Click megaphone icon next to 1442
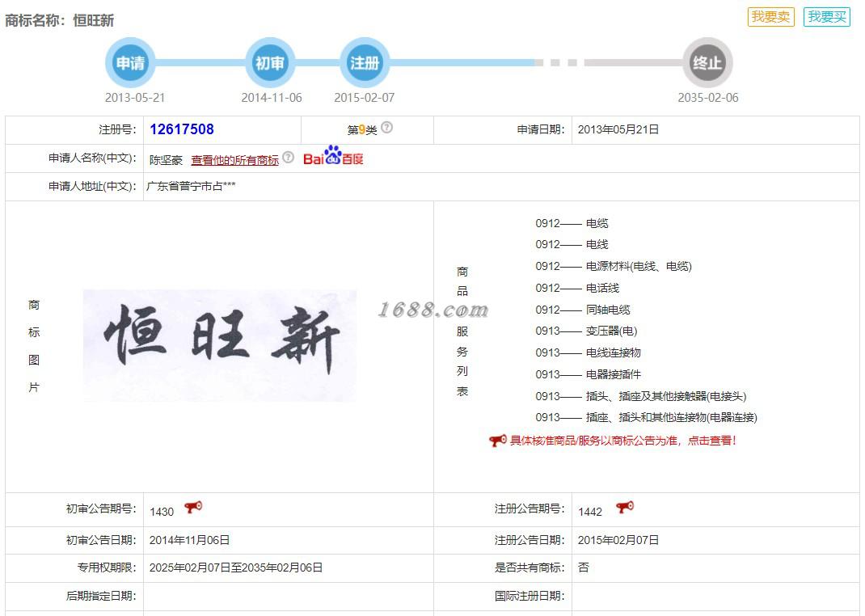The width and height of the screenshot is (865, 616). (x=625, y=507)
